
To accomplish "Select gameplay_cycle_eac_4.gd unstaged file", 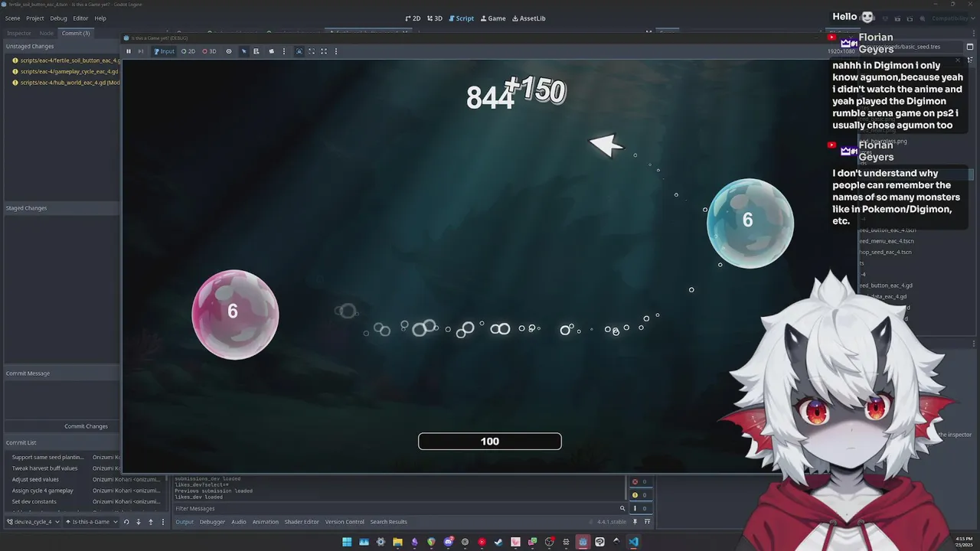I will coord(66,71).
